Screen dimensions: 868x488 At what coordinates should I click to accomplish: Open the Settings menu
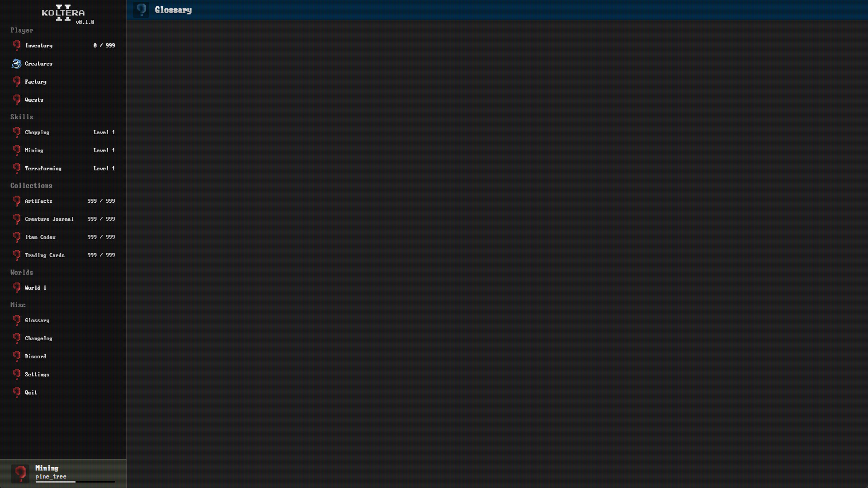[63, 375]
